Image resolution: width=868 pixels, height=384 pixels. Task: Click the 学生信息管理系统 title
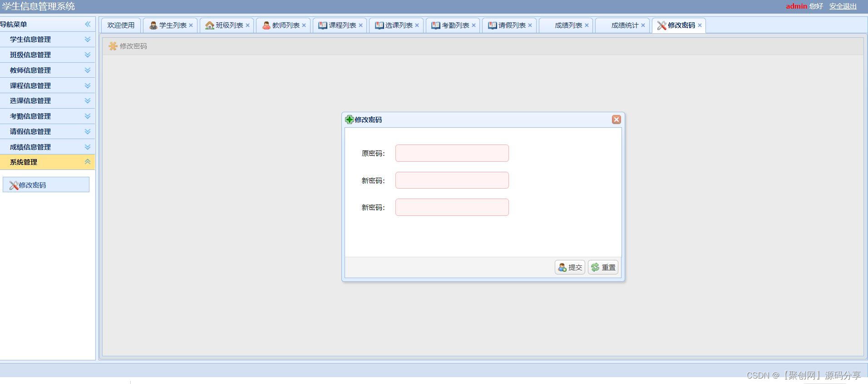point(39,6)
